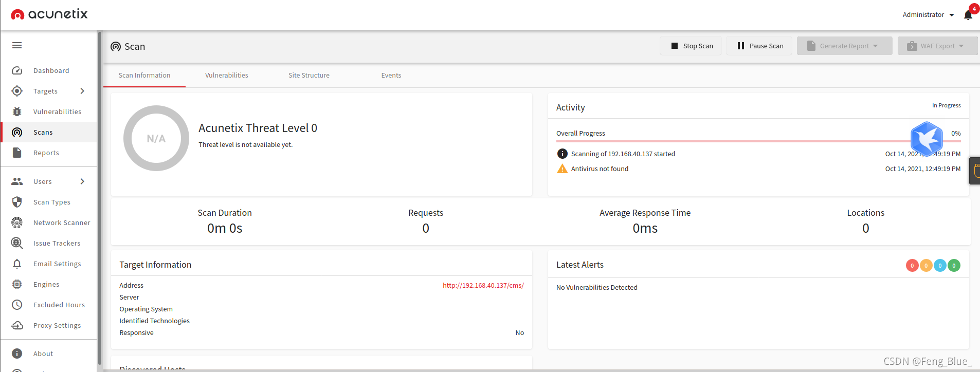Screen dimensions: 980x372
Task: Switch to the Vulnerabilities tab
Action: click(227, 76)
